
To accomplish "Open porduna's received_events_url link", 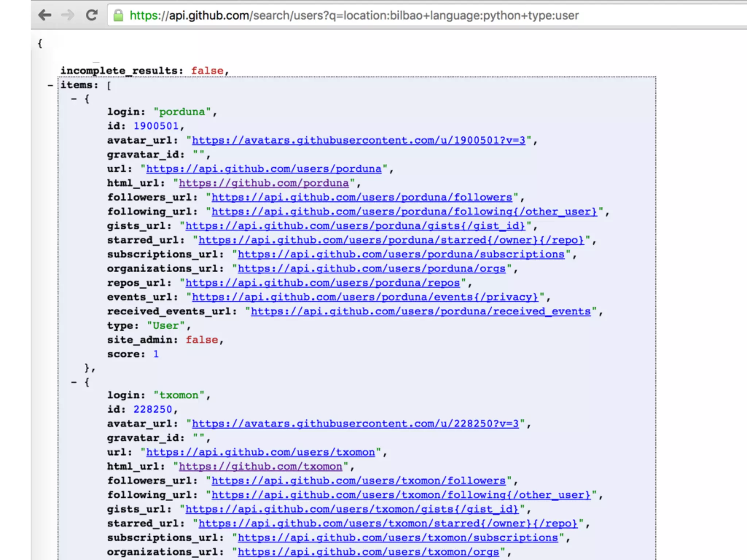I will [421, 311].
